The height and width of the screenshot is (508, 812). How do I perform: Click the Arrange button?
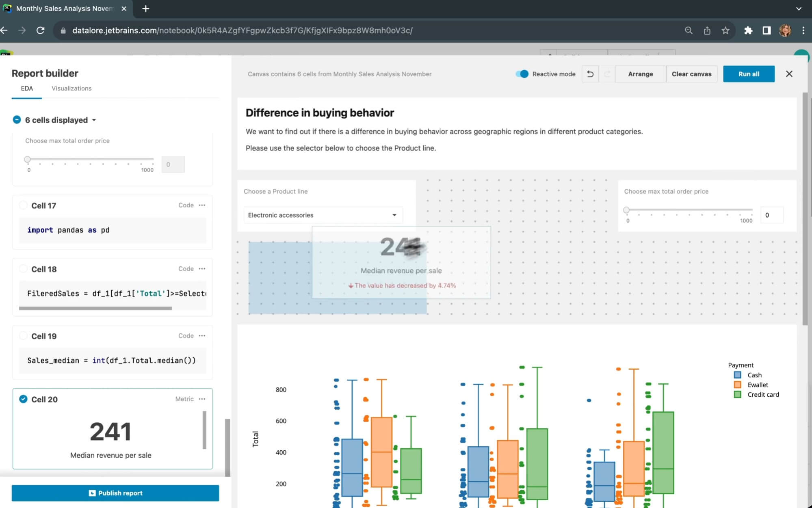641,74
